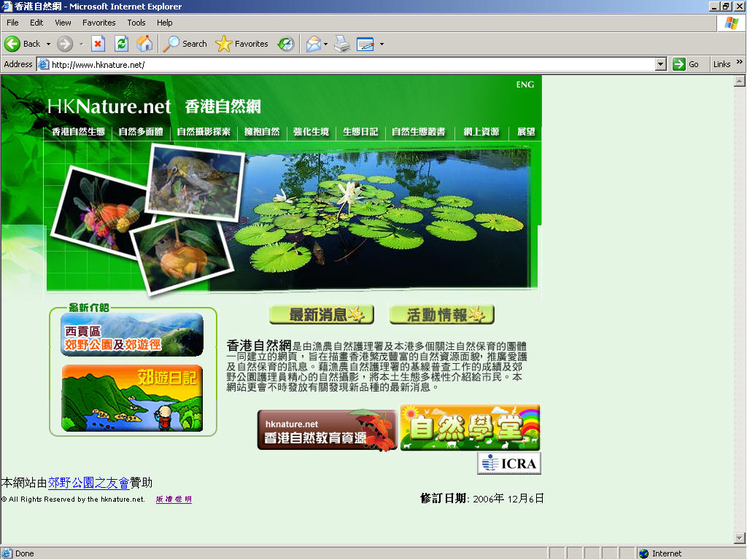Viewport: 747px width, 560px height.
Task: Expand the address bar dropdown
Action: [661, 64]
